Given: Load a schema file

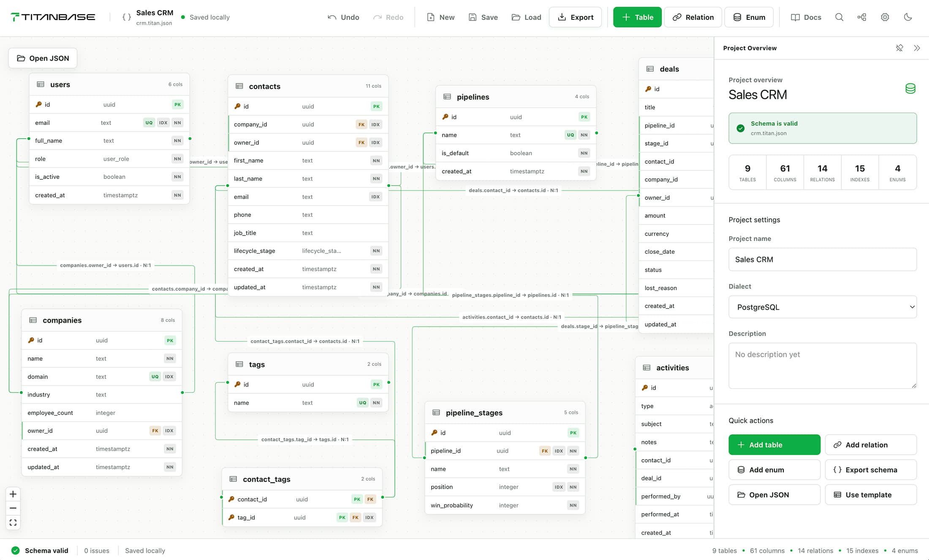Looking at the screenshot, I should tap(527, 17).
